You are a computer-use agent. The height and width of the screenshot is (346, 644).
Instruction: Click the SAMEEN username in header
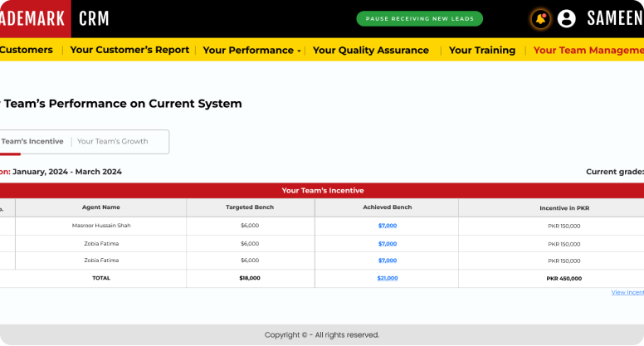point(614,18)
